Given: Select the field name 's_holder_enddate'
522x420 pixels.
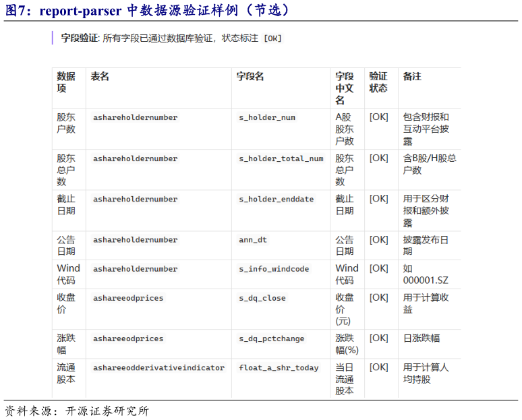Looking at the screenshot, I should [277, 200].
